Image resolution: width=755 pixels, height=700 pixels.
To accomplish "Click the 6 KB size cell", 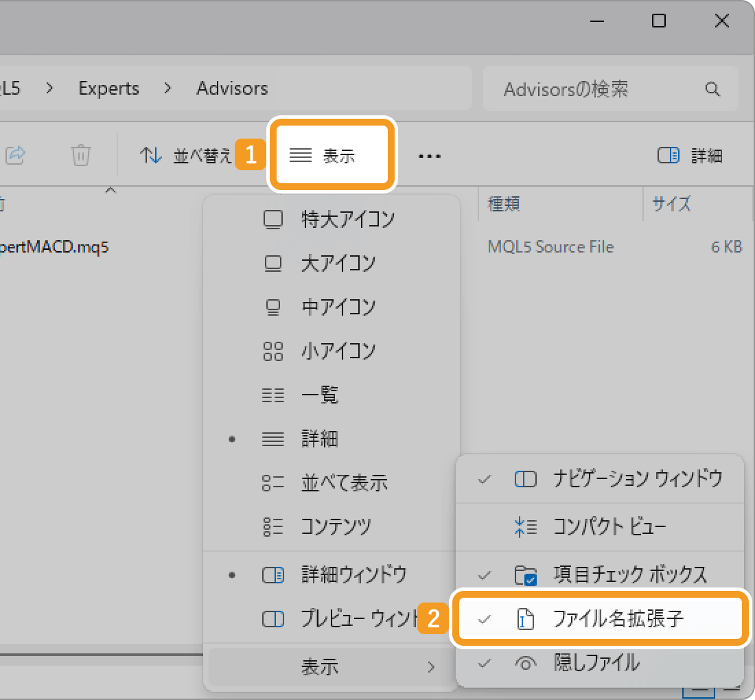I will [x=727, y=247].
